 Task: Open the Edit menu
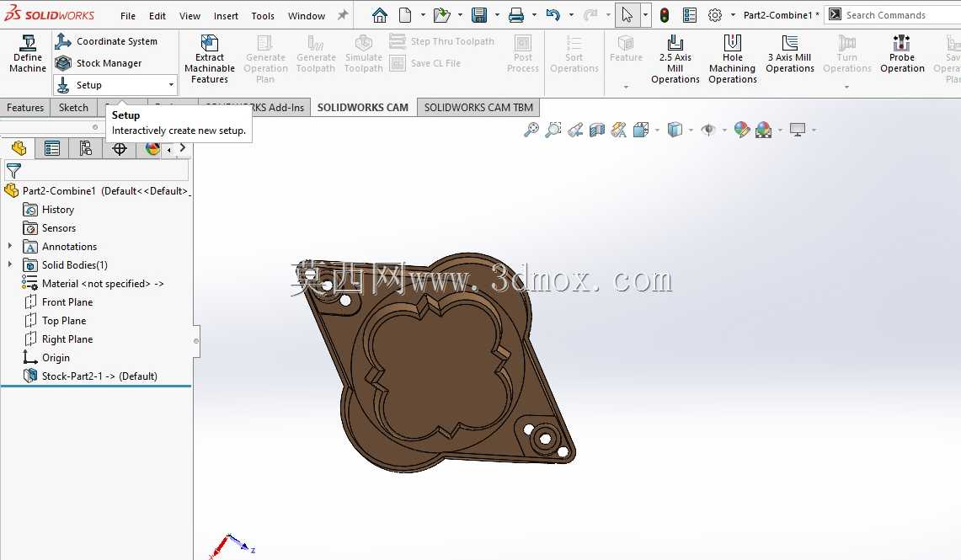157,16
